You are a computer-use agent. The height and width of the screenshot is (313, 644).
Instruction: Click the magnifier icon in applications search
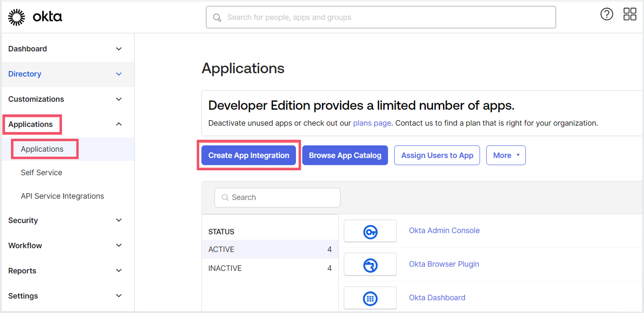click(x=225, y=197)
